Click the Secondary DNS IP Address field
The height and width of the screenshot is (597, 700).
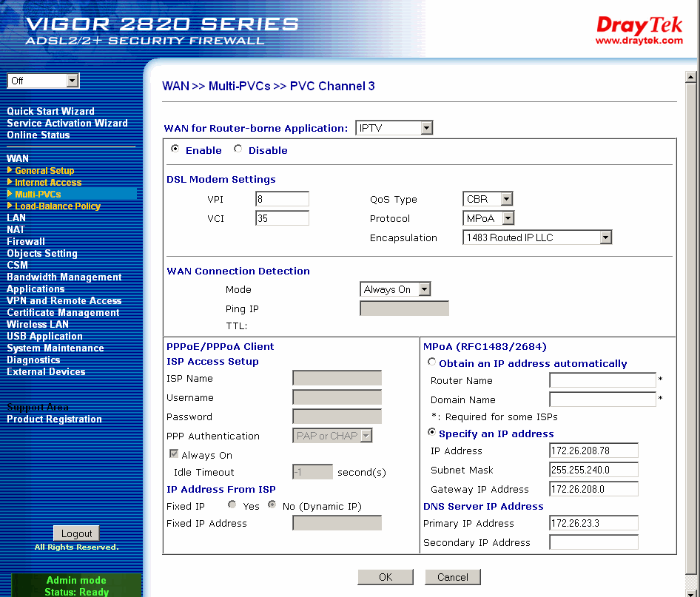(x=593, y=542)
